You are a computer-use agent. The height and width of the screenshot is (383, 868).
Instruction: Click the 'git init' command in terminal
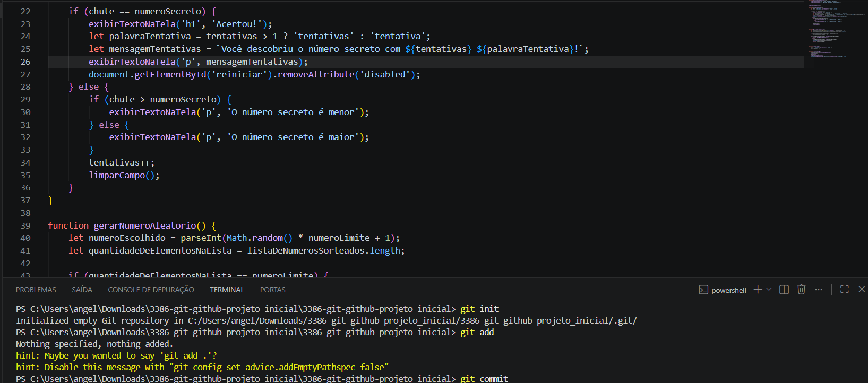pyautogui.click(x=479, y=309)
